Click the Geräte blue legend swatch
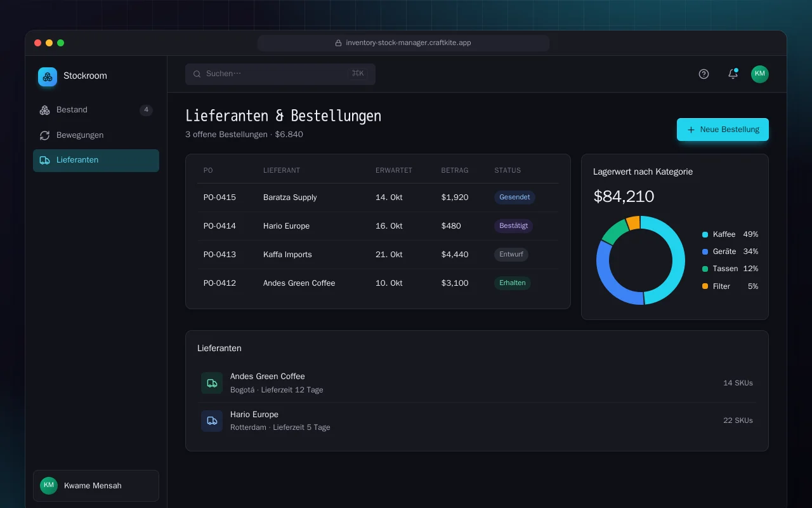Viewport: 812px width, 508px height. [705, 252]
